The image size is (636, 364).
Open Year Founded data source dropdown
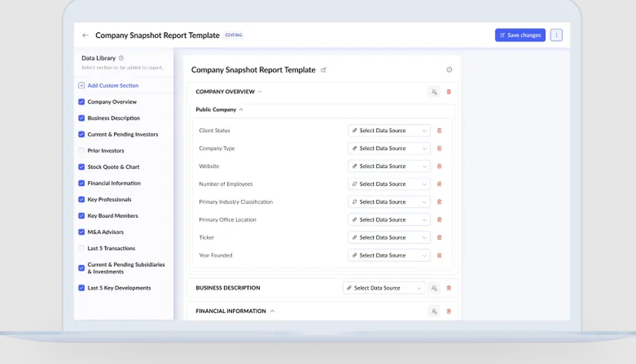(389, 255)
